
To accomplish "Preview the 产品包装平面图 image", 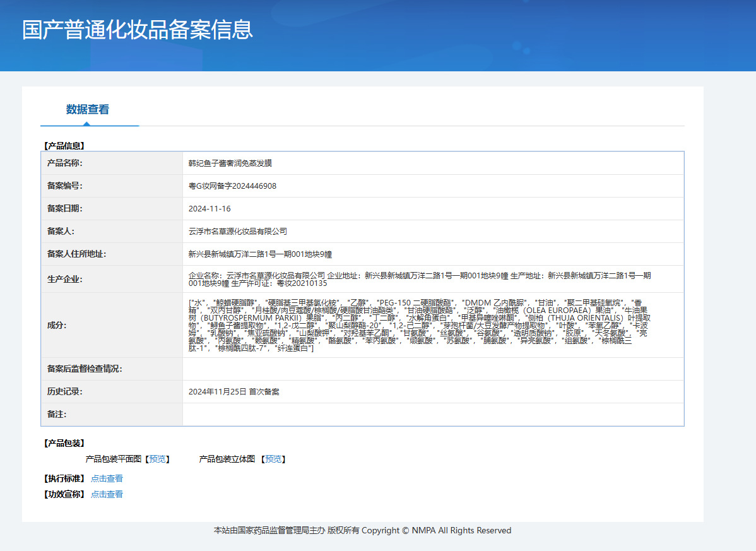I will (157, 459).
